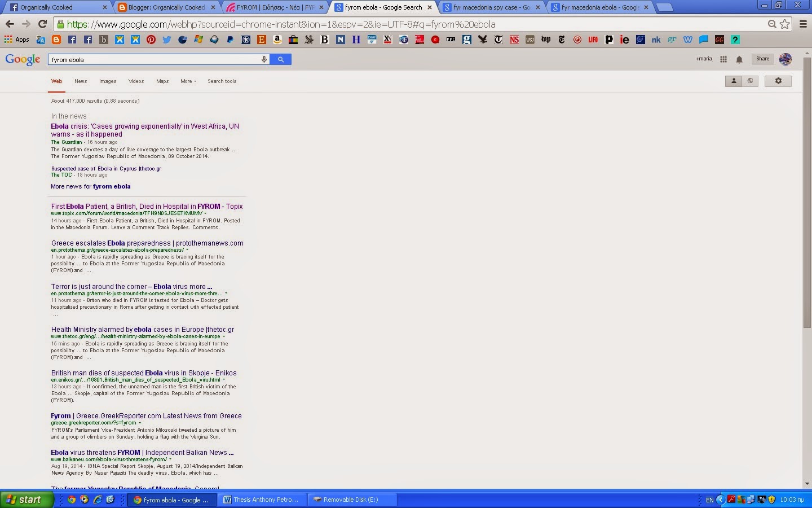Click the Google logo
812x508 pixels.
tap(23, 60)
